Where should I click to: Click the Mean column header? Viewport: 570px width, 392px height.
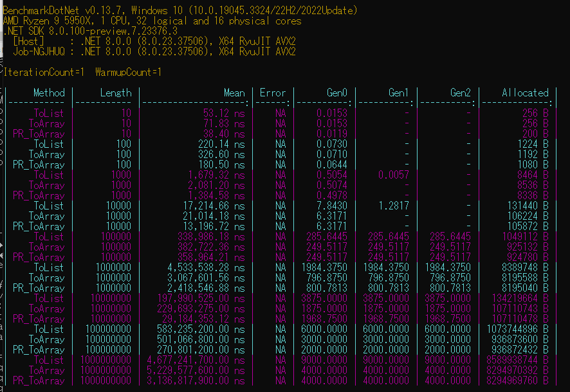[x=234, y=93]
